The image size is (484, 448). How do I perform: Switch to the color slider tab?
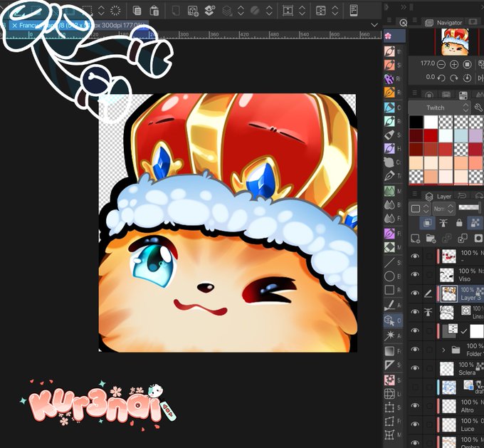[446, 95]
